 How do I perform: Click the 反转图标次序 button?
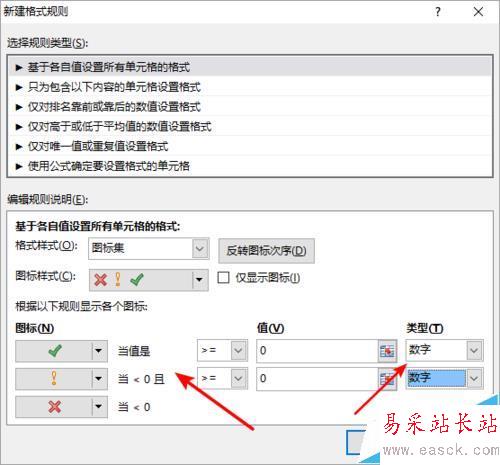coord(266,251)
